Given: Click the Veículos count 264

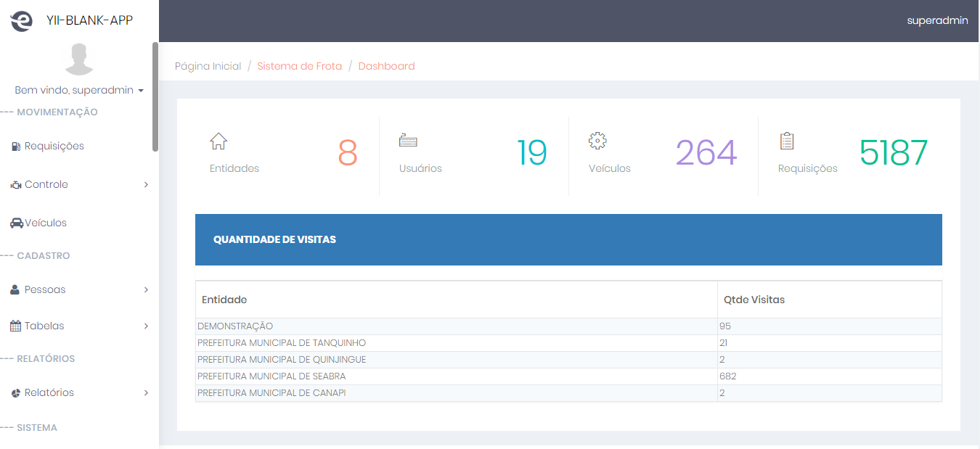Looking at the screenshot, I should [x=706, y=152].
